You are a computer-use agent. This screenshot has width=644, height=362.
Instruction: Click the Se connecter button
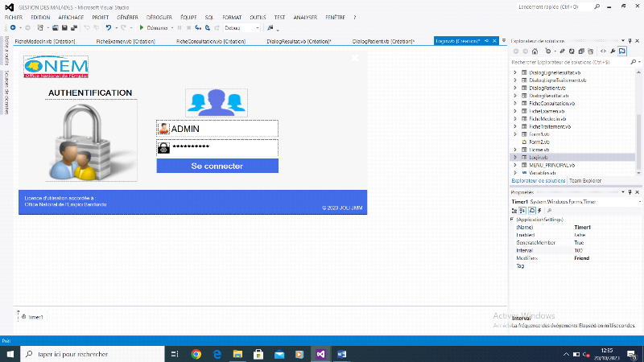217,166
